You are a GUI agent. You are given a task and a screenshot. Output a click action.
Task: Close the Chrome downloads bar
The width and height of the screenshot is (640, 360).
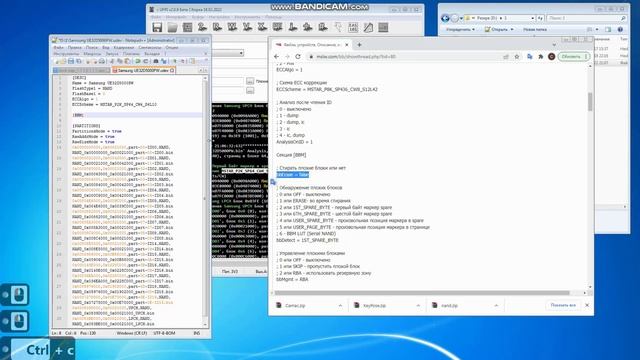click(587, 305)
